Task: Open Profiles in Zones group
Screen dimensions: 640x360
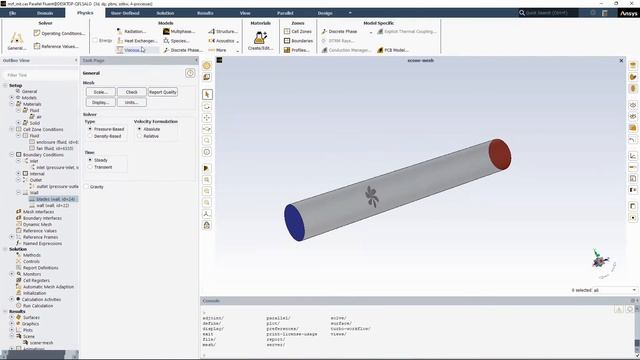Action: (x=297, y=50)
